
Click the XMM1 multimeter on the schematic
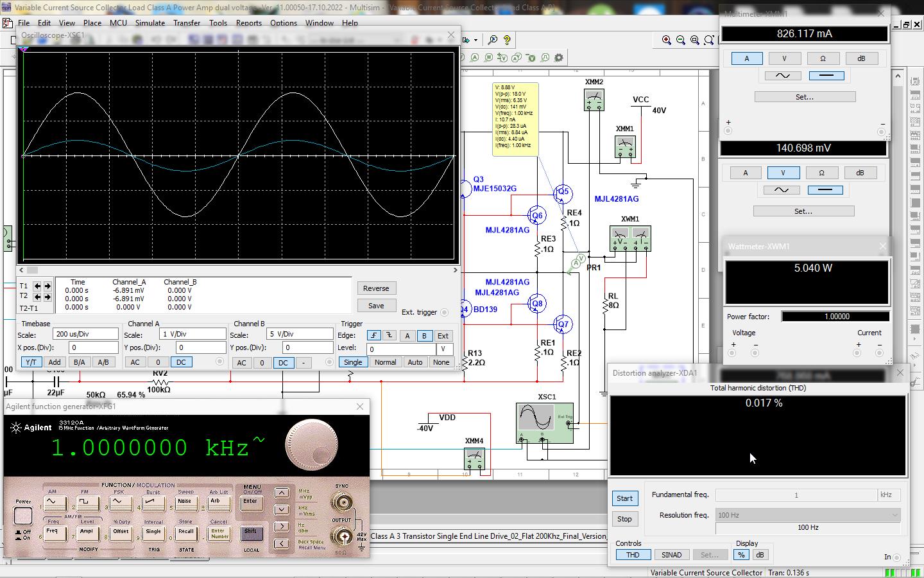pyautogui.click(x=625, y=147)
